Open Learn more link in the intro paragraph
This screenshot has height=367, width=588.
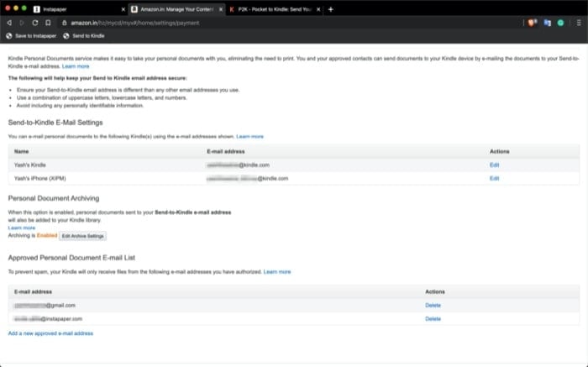[x=76, y=66]
